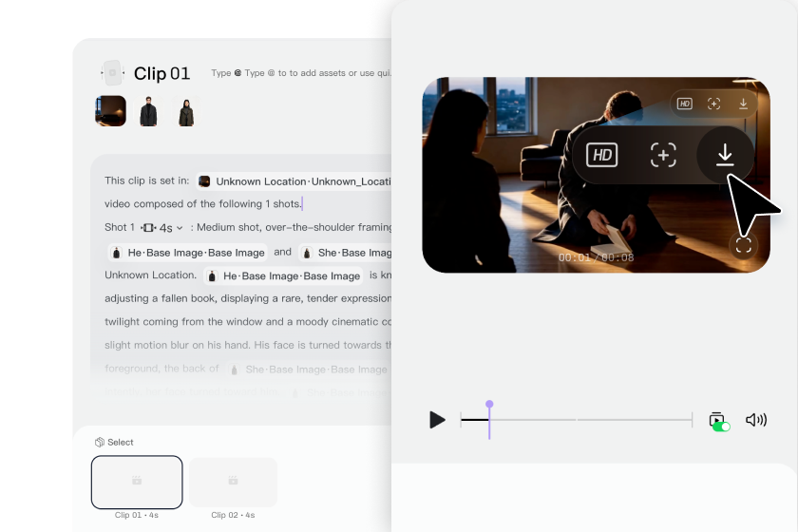The height and width of the screenshot is (532, 798).
Task: Select the man character asset thumbnail
Action: point(148,111)
